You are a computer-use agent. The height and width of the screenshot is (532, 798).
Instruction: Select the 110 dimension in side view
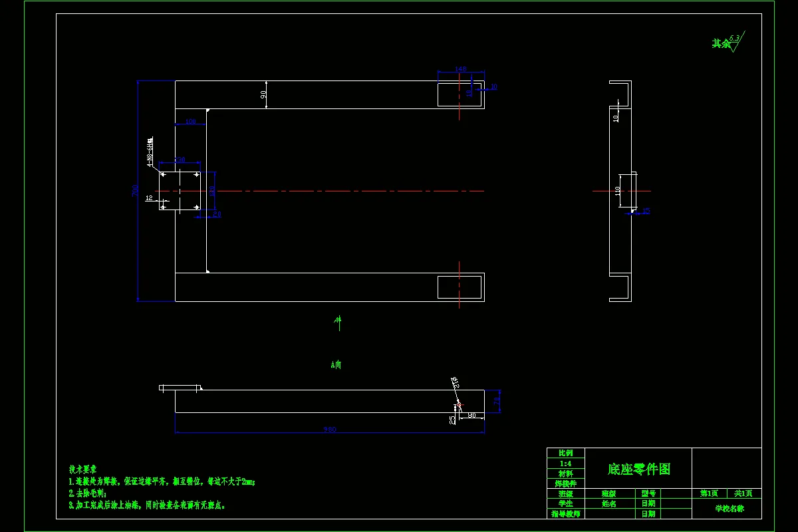[617, 191]
